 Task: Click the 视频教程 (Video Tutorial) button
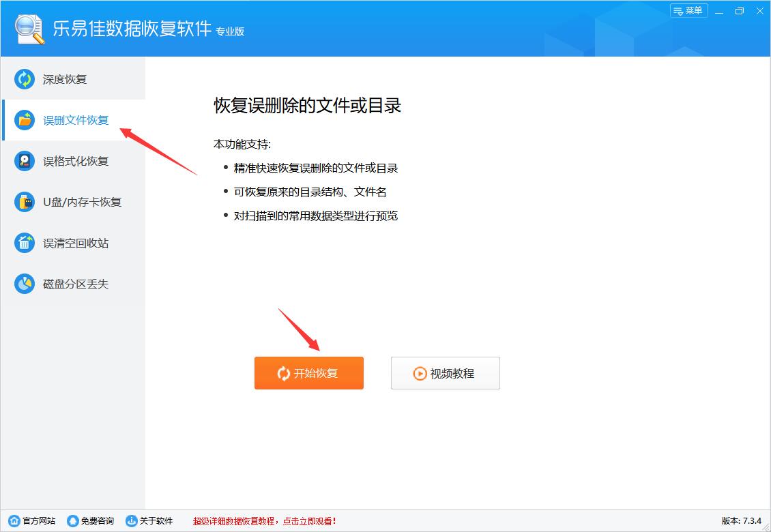445,373
